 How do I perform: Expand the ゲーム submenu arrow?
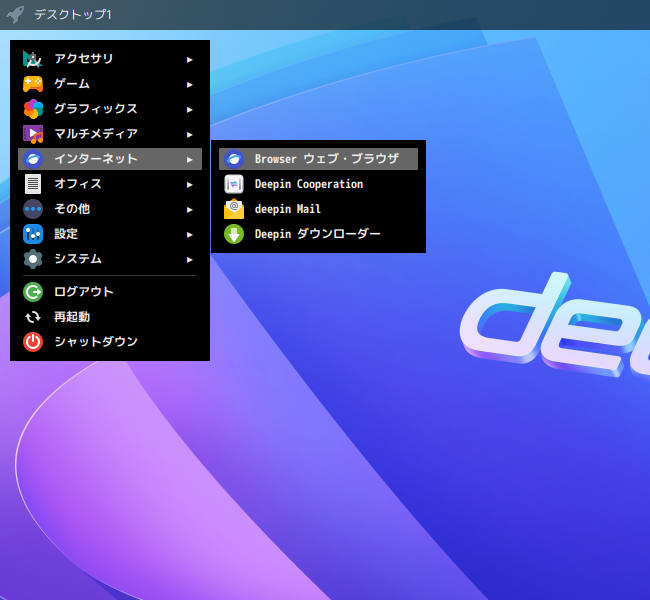click(189, 85)
